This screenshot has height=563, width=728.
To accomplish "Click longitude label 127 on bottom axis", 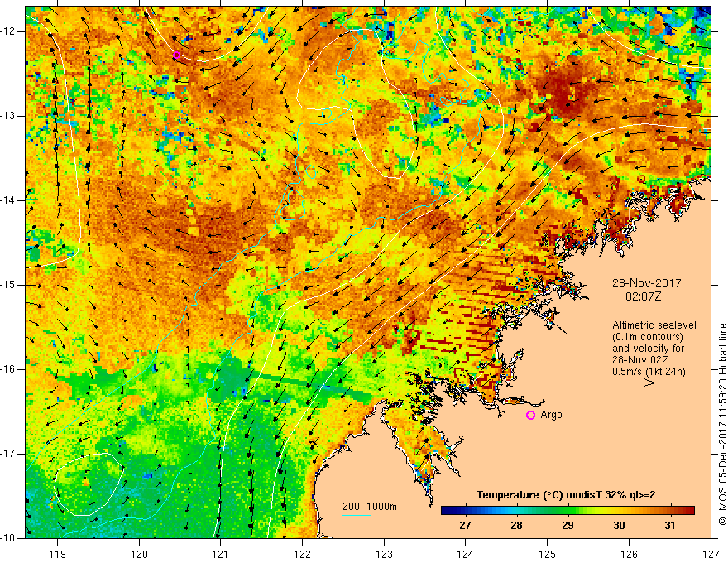I will 711,554.
